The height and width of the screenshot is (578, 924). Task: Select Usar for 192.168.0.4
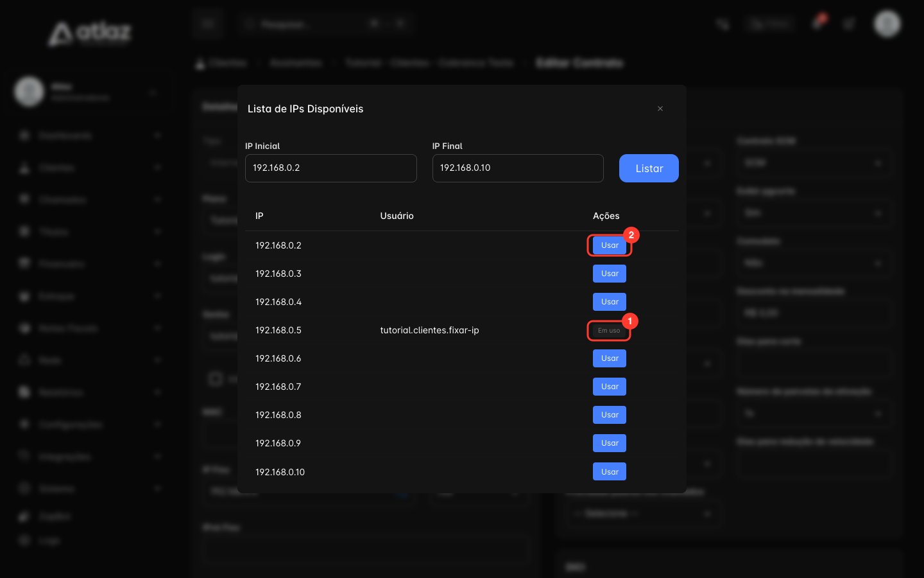(610, 302)
